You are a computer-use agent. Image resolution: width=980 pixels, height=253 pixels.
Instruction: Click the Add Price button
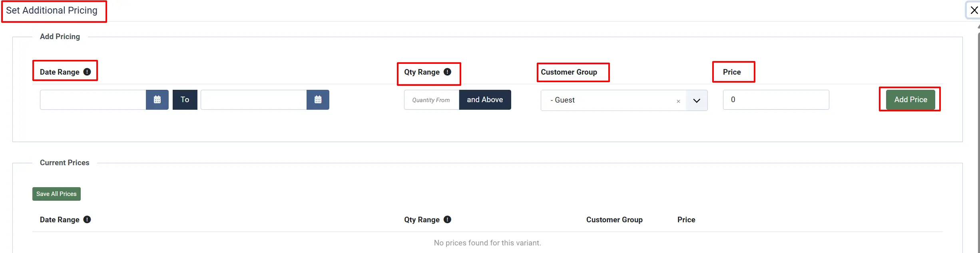(x=910, y=100)
